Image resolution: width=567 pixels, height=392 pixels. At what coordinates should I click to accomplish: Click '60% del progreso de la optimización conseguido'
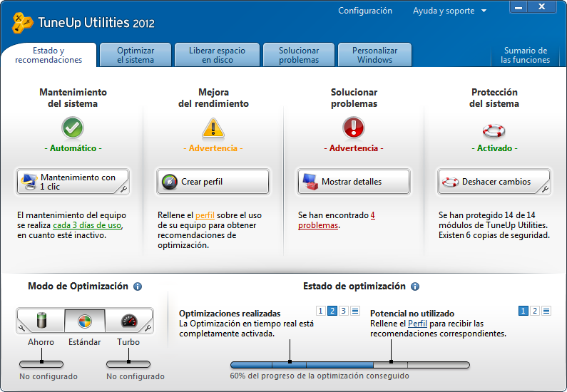tap(320, 376)
